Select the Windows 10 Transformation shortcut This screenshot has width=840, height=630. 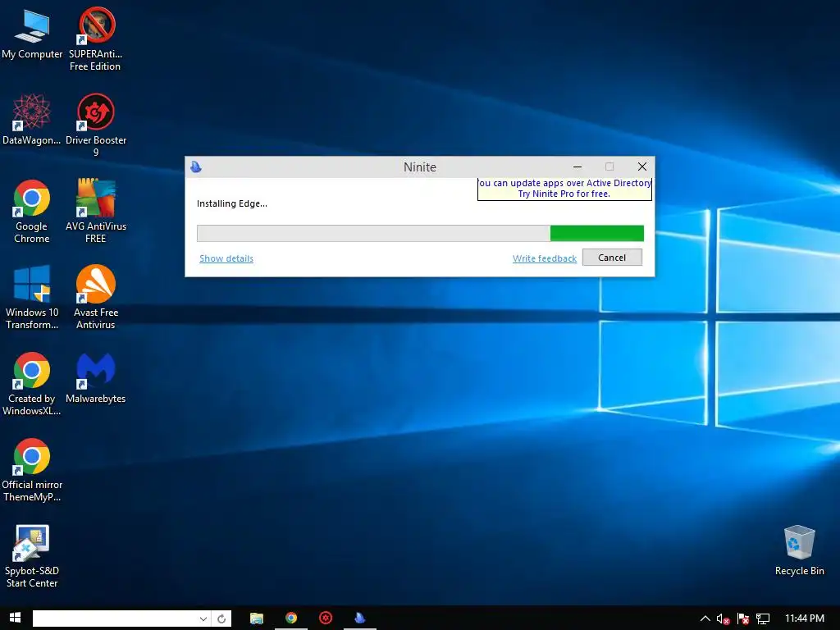click(x=32, y=297)
